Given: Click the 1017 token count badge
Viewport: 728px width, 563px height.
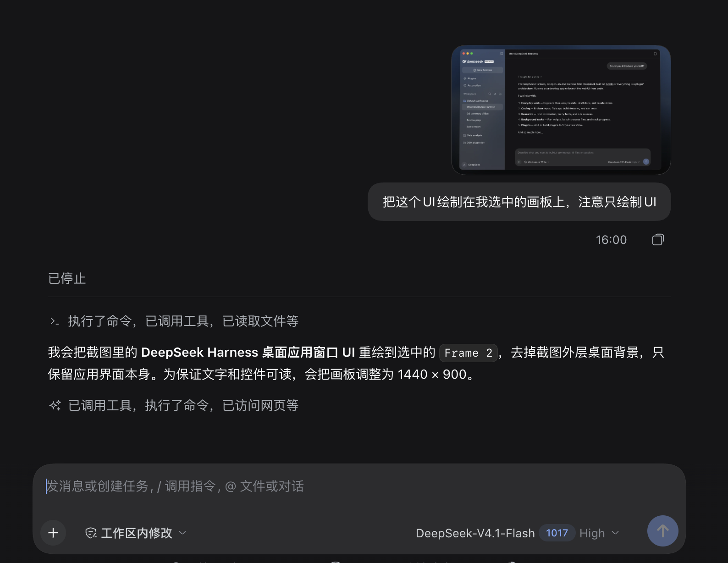Looking at the screenshot, I should pyautogui.click(x=557, y=533).
